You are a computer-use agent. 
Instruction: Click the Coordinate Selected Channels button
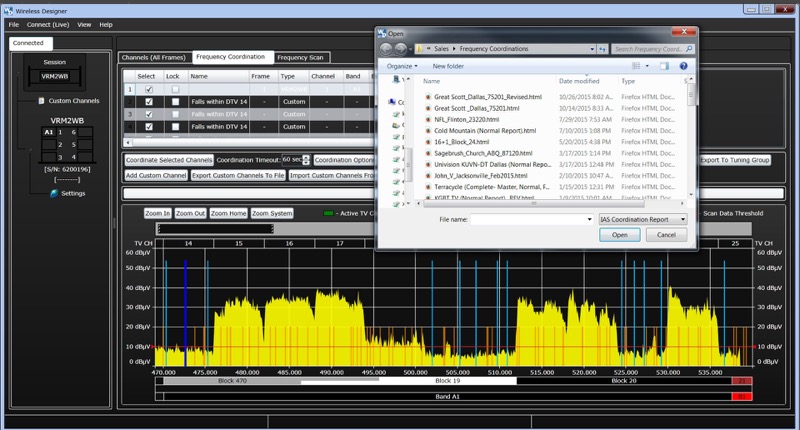click(x=169, y=160)
